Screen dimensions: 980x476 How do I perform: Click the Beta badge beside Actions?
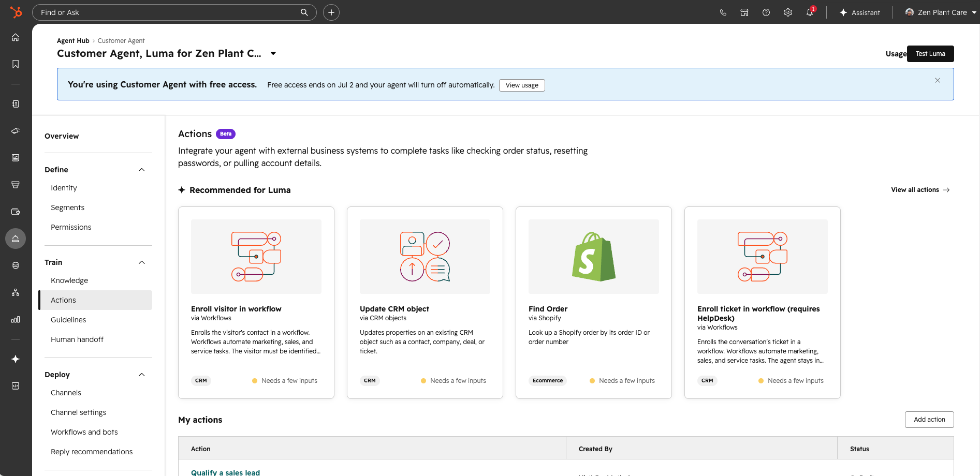[226, 134]
